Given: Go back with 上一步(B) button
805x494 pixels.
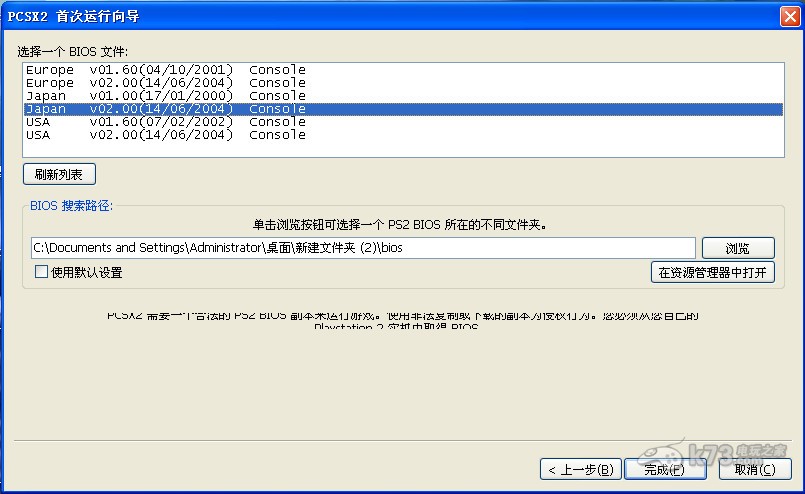Looking at the screenshot, I should tap(580, 469).
